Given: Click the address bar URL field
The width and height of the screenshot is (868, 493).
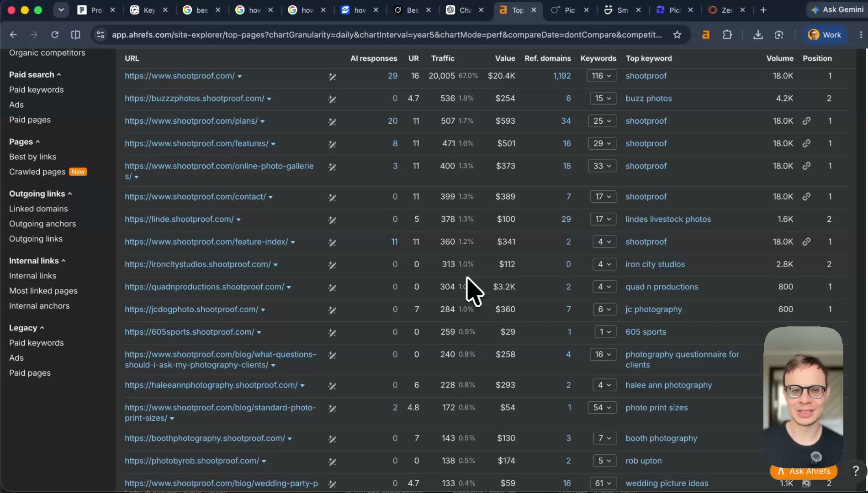Looking at the screenshot, I should click(386, 35).
